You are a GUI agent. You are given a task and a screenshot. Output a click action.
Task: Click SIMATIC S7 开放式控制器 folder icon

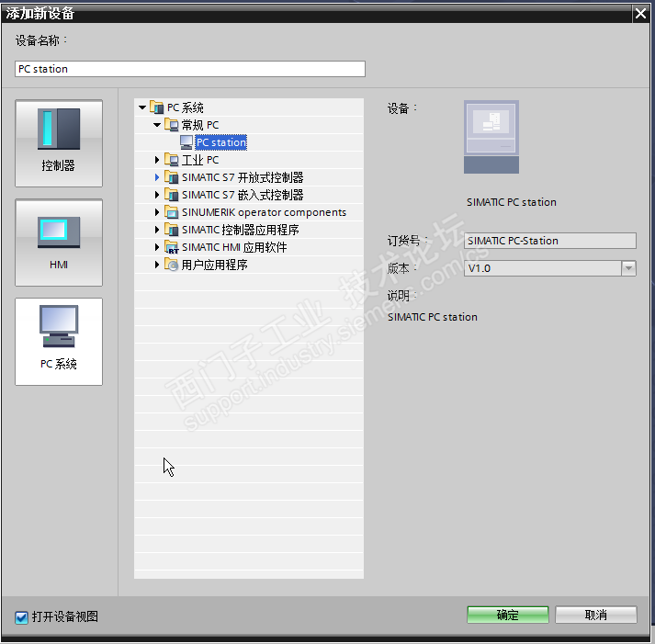(x=171, y=177)
